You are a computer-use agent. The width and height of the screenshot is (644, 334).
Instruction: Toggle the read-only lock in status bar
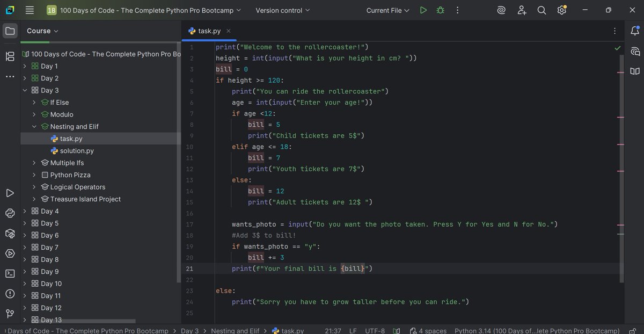coord(633,331)
